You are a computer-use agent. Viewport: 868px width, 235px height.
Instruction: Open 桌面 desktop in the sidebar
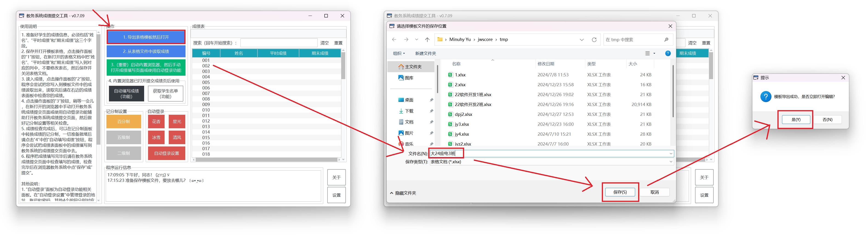coord(406,100)
